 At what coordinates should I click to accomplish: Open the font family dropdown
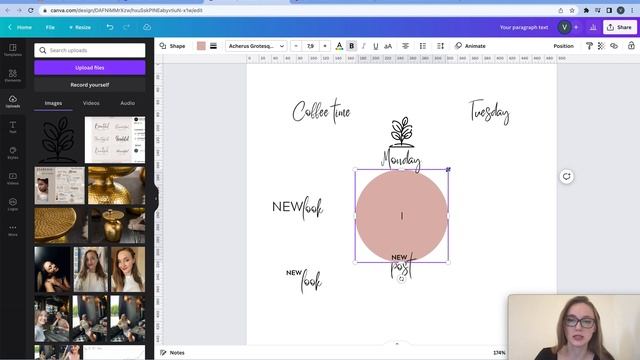256,46
